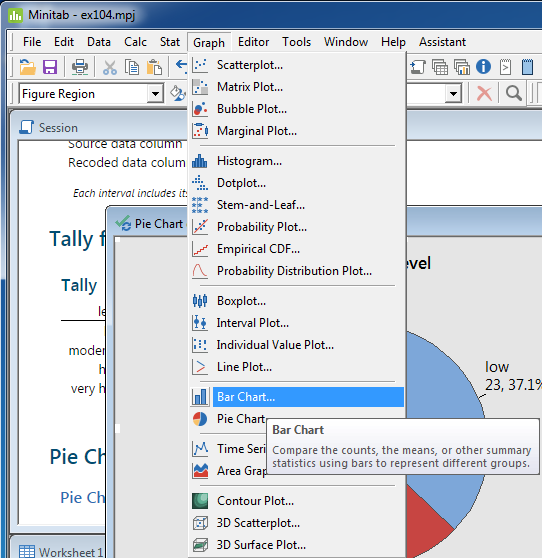
Task: Click the Show Worksheets Folder icon
Action: 440,67
